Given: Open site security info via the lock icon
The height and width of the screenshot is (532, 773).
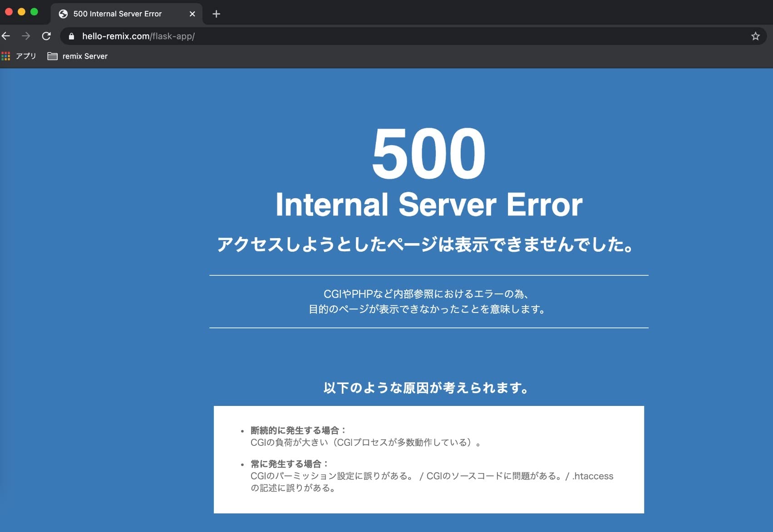Looking at the screenshot, I should click(71, 36).
